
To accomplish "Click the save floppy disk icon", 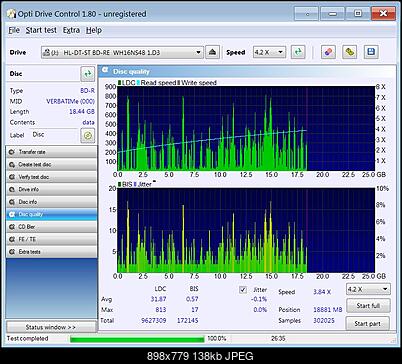I will (371, 52).
